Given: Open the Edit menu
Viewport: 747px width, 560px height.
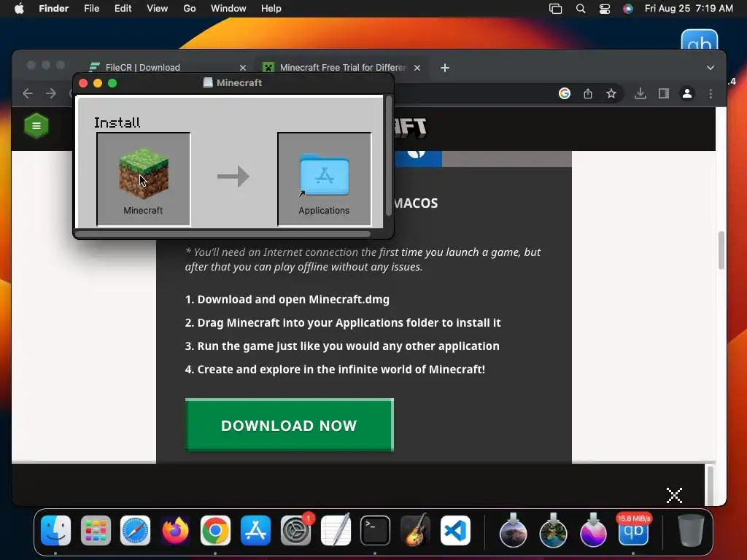Looking at the screenshot, I should [123, 9].
